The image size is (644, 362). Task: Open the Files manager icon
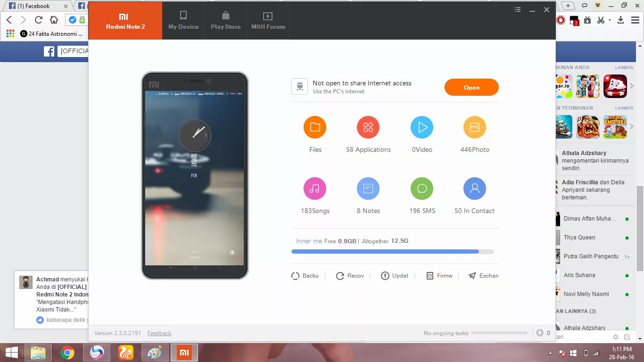tap(315, 127)
